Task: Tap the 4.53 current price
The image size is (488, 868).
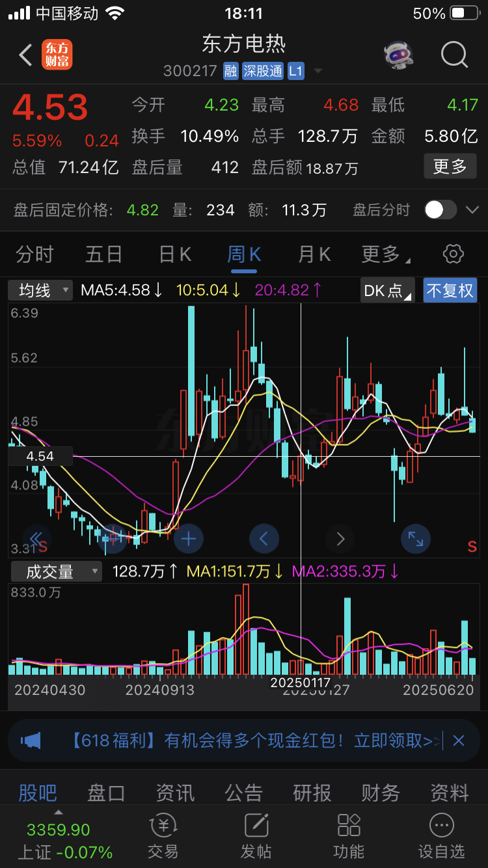Action: pos(50,107)
